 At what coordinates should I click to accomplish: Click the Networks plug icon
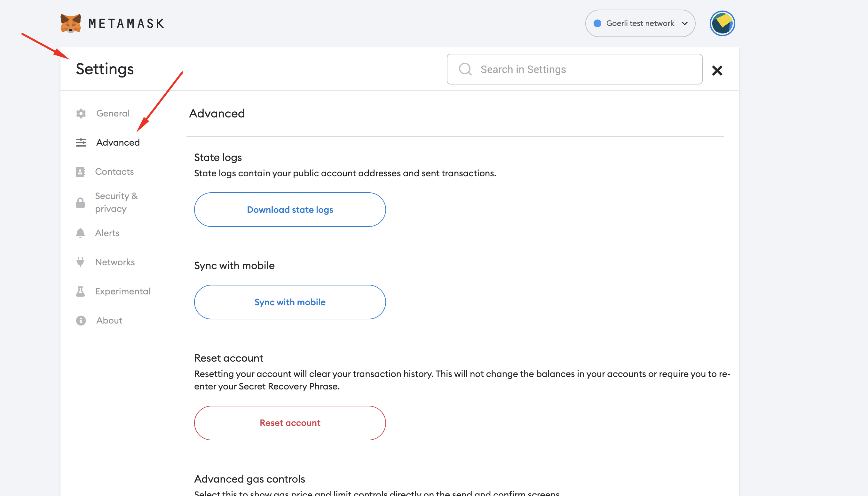[80, 262]
